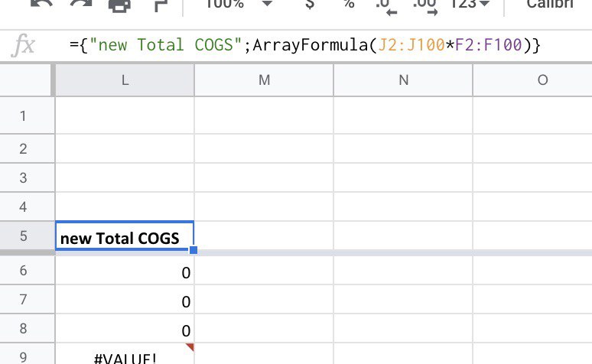
Task: Format as currency with the $ icon
Action: (309, 5)
